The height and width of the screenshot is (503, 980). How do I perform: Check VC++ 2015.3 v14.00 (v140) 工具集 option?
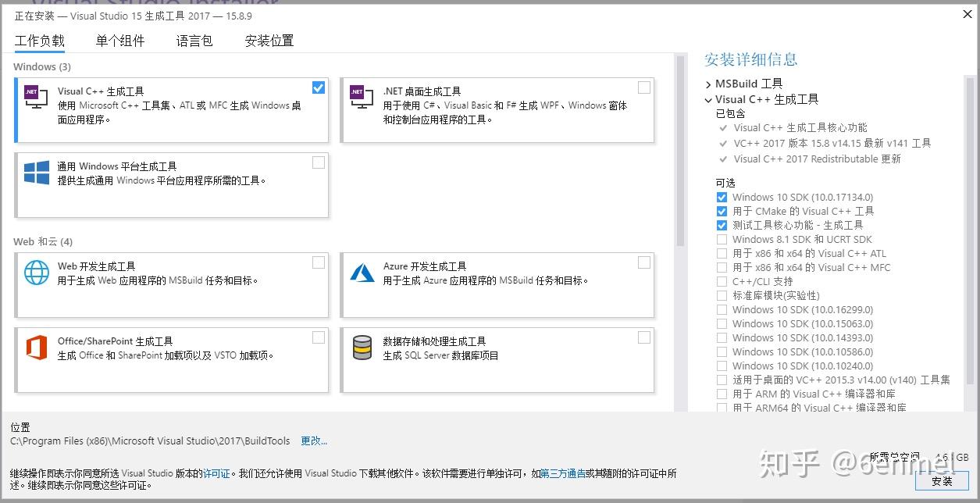click(x=722, y=380)
